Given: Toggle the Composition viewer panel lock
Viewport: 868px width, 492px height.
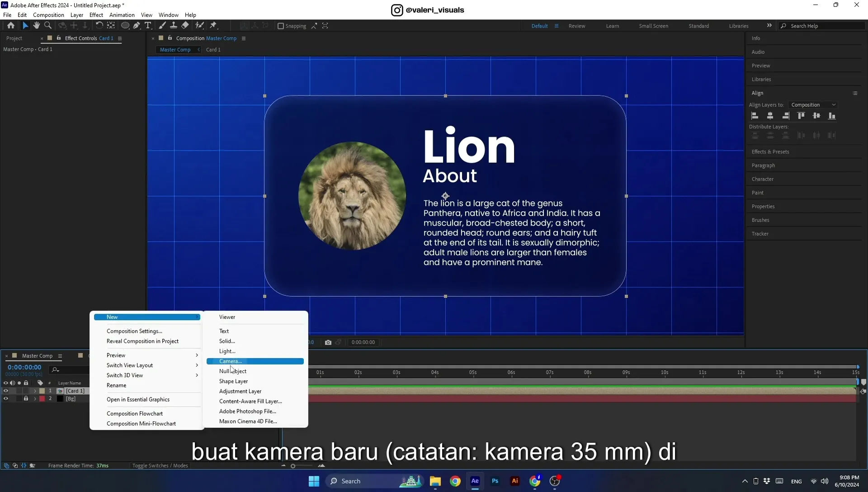Looking at the screenshot, I should point(170,38).
